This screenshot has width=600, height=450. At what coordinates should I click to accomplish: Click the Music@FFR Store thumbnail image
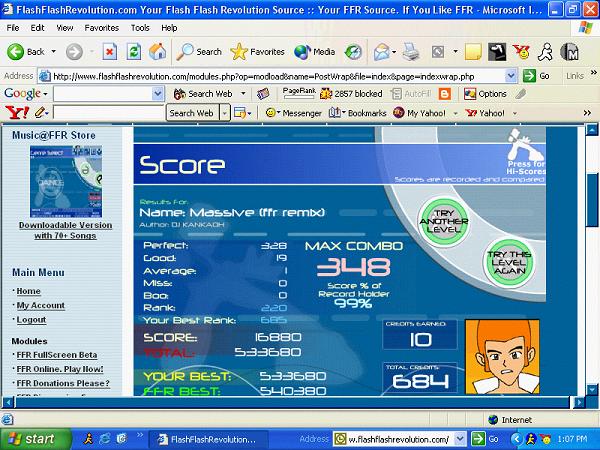click(66, 181)
